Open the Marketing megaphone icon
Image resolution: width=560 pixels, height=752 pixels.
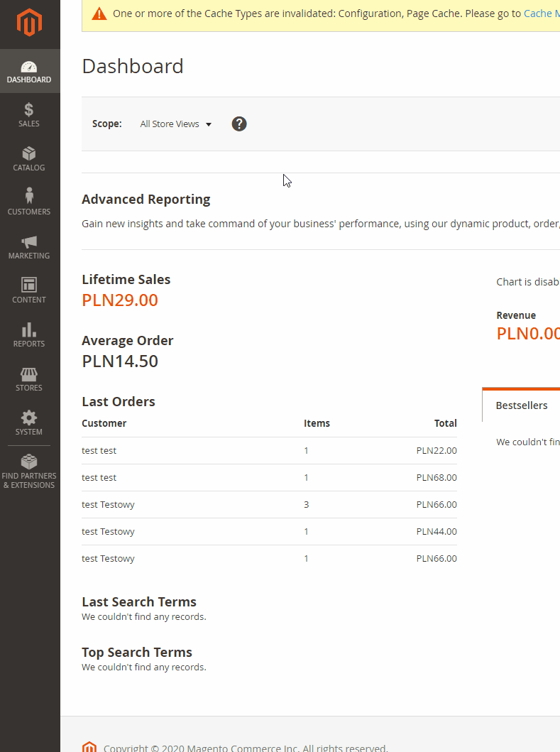[x=29, y=242]
